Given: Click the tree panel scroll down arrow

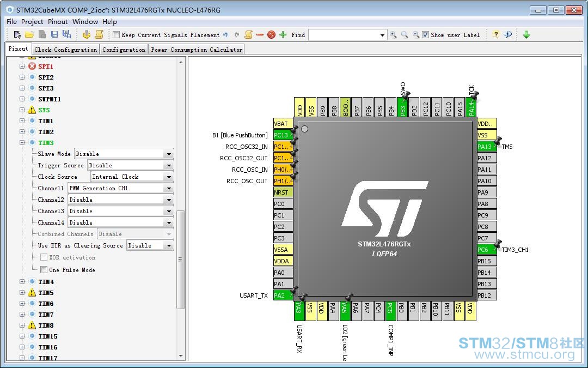Looking at the screenshot, I should 181,355.
